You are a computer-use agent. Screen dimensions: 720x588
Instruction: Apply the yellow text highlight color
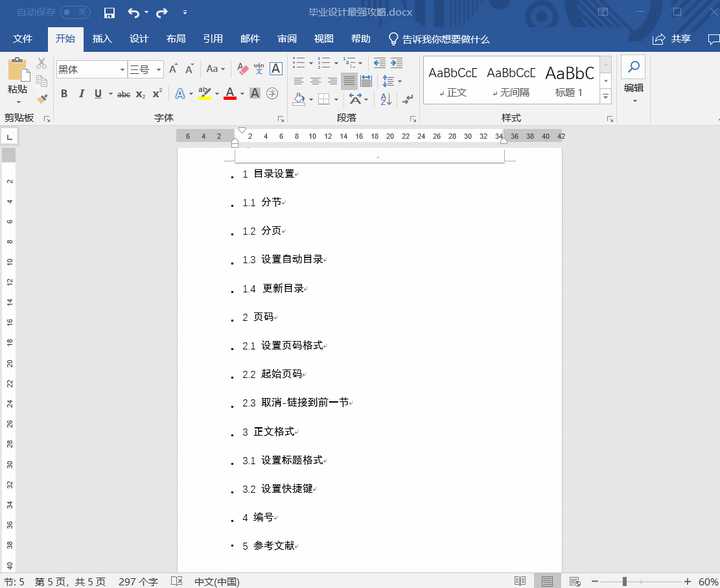click(x=205, y=94)
